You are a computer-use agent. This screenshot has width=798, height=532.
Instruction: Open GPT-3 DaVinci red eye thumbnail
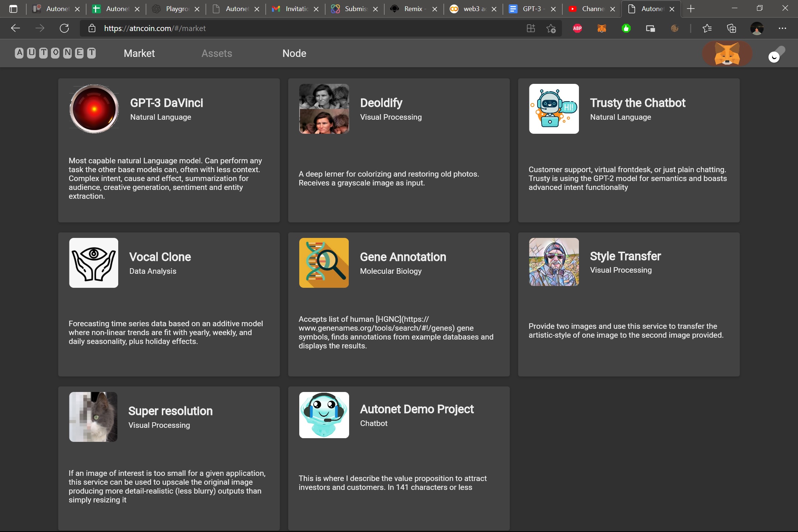point(94,109)
